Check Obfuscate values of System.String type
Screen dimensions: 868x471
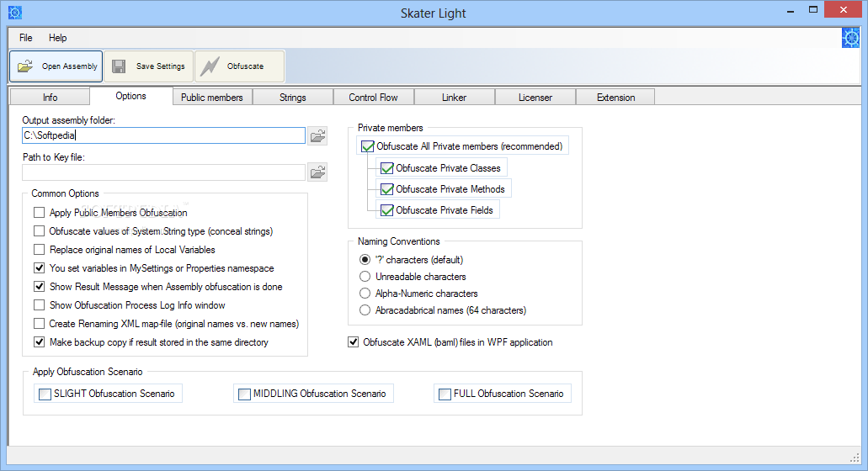tap(40, 231)
